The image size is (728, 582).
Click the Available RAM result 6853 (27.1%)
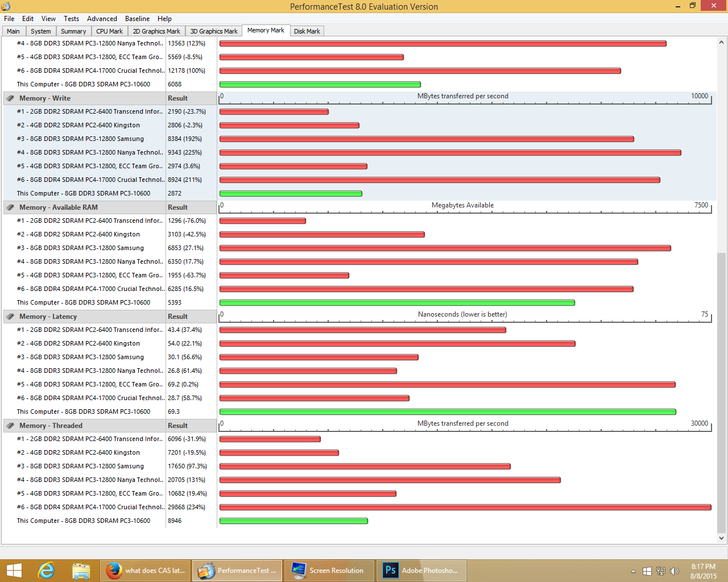tap(185, 248)
